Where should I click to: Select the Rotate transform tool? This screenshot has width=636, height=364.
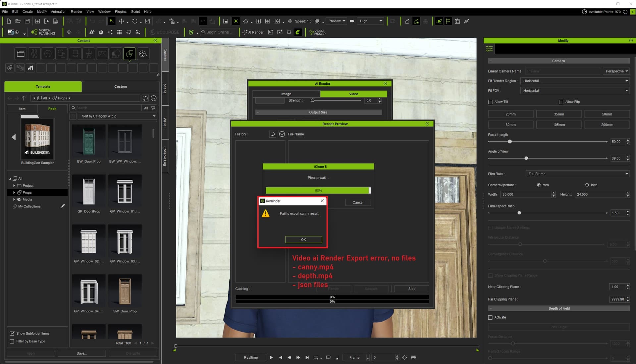(134, 21)
